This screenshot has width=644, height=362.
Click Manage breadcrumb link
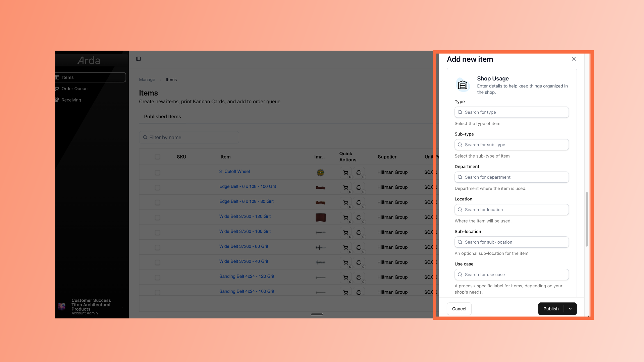tap(147, 80)
